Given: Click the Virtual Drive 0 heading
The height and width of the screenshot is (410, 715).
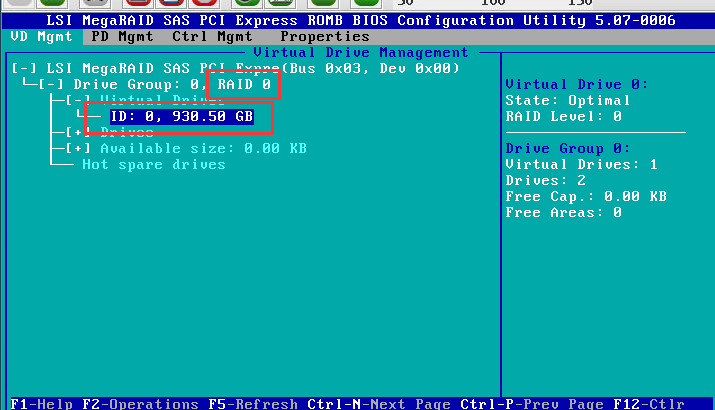Looking at the screenshot, I should pyautogui.click(x=576, y=84).
